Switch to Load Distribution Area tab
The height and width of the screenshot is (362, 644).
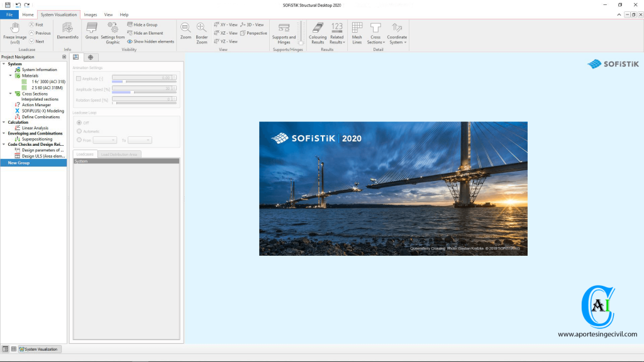[x=120, y=154]
